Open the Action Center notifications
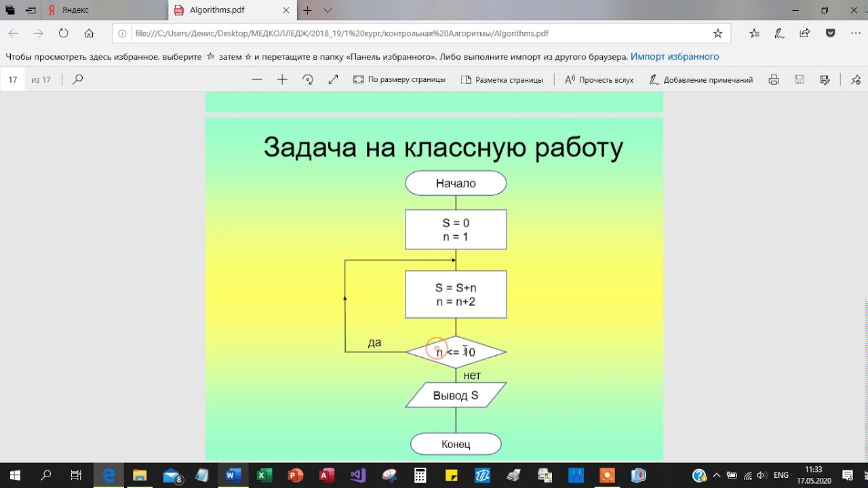868x488 pixels. pos(848,475)
